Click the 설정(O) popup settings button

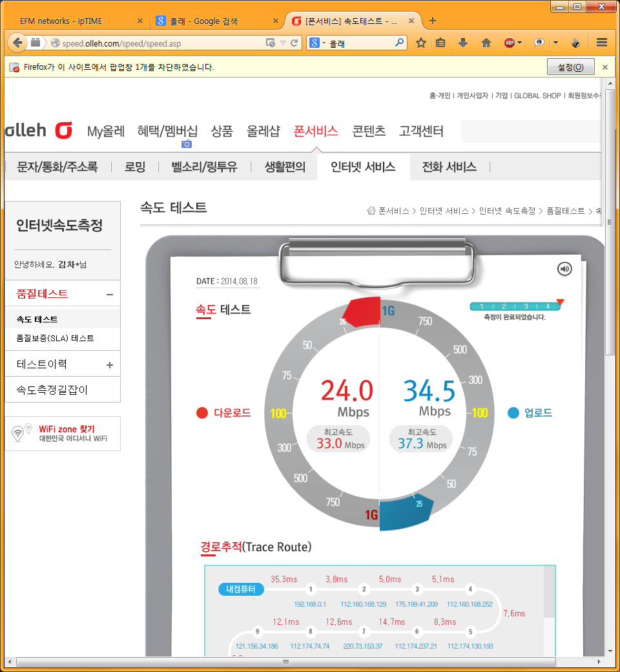coord(570,67)
